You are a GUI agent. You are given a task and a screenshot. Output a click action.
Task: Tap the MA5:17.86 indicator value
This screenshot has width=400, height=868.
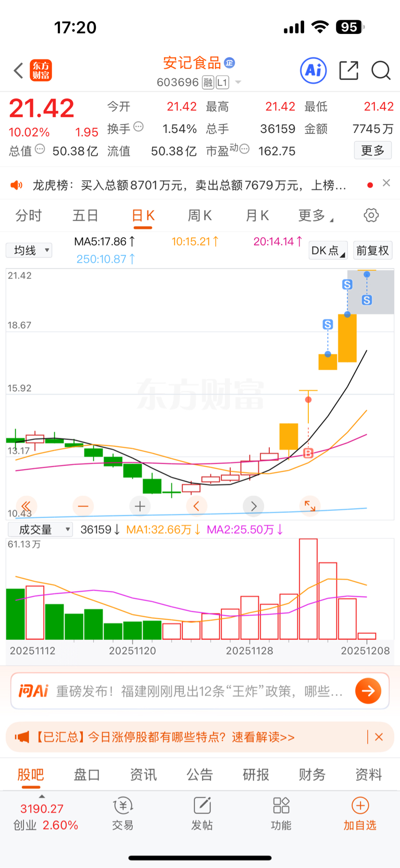point(105,241)
